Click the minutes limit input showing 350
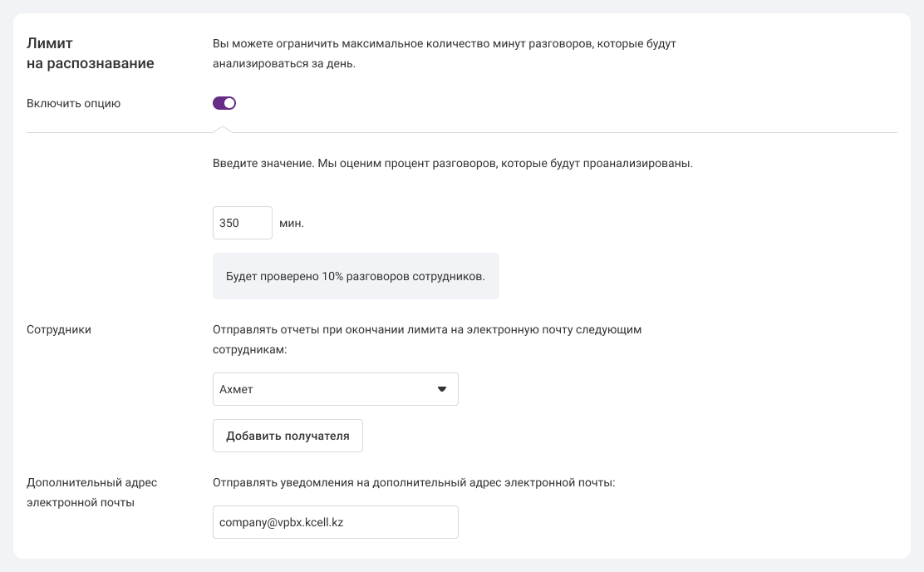Screen dimensions: 924x572 tap(243, 223)
